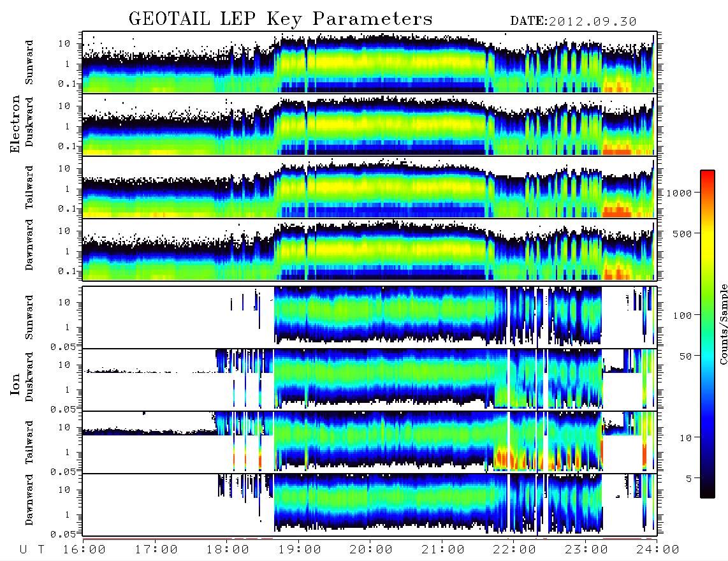Click the "500" colorbar tick value

coord(682,233)
